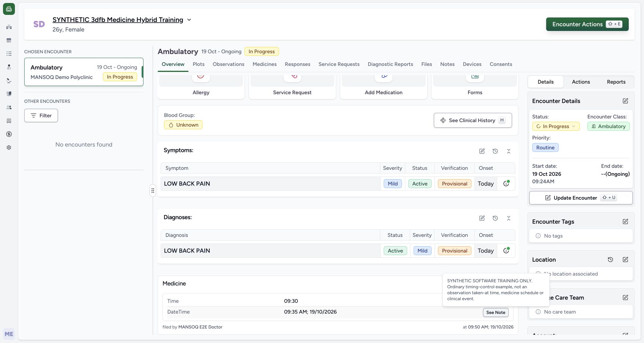Screen dimensions: 644x343
Task: Open the book sidebar icon
Action: tap(9, 94)
